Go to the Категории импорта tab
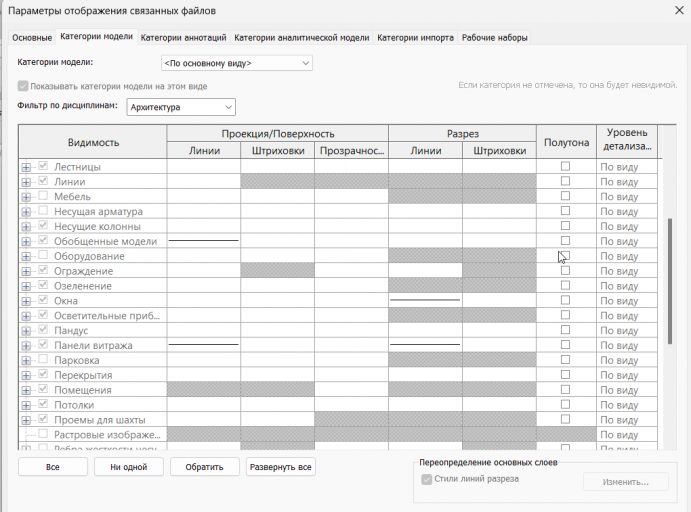Screen dimensions: 691x512 415,38
